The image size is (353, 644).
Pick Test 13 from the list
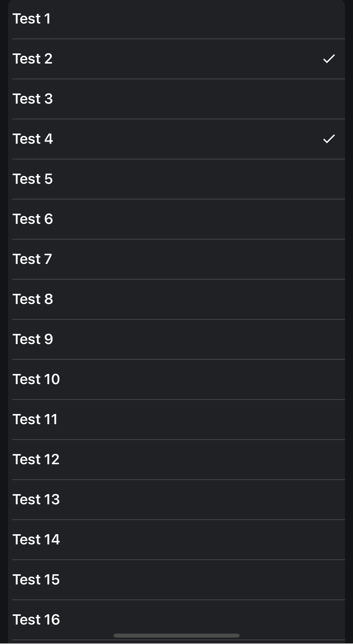(x=176, y=499)
